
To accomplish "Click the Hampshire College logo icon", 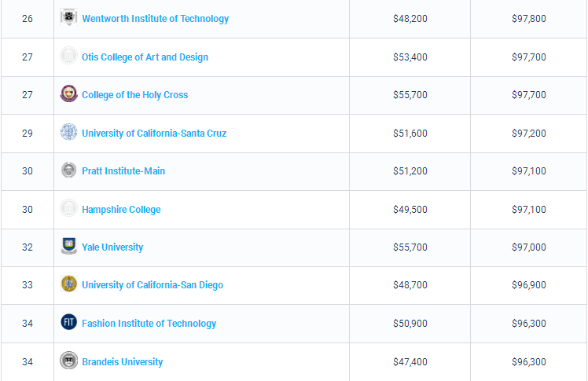I will click(69, 209).
